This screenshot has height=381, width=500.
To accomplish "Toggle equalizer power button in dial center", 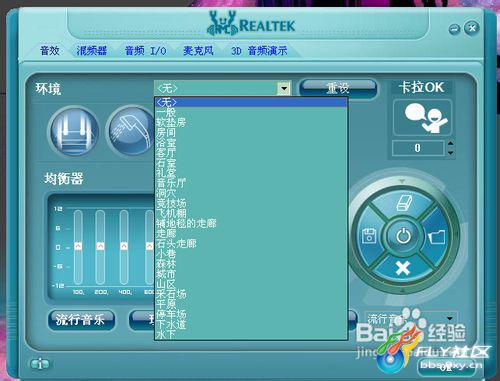I will click(x=403, y=236).
